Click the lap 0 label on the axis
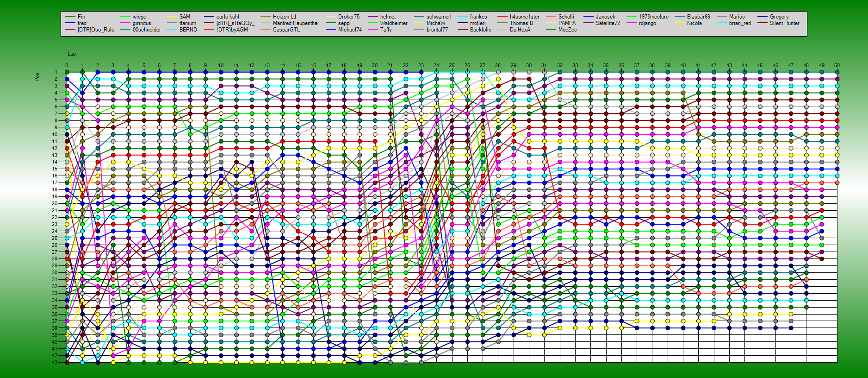 (67, 66)
